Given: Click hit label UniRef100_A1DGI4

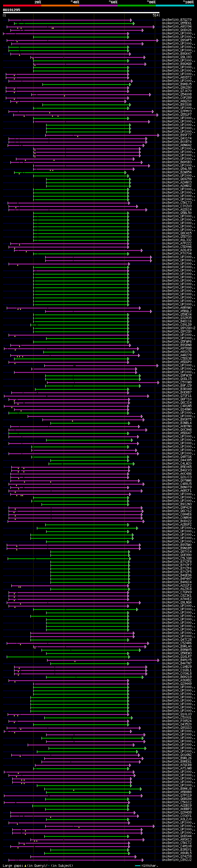Looking at the screenshot, I should click(x=177, y=210).
